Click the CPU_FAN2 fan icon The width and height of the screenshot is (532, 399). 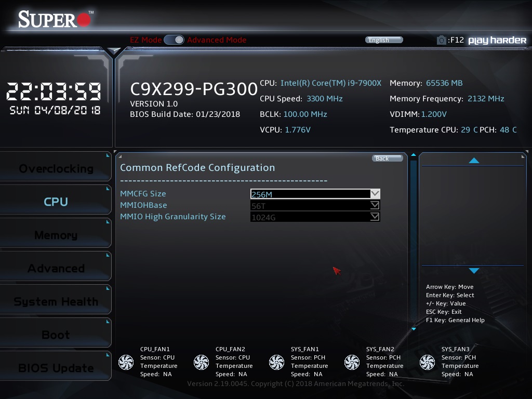point(201,362)
